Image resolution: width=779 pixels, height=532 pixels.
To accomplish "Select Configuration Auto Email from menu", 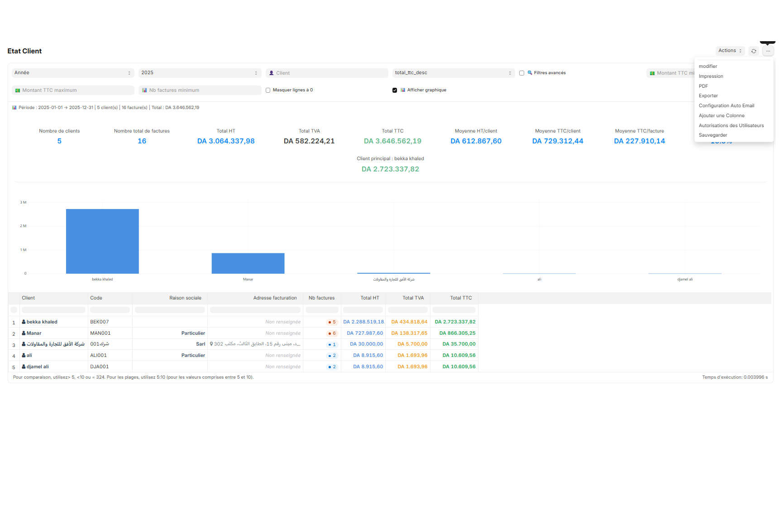I will (726, 105).
